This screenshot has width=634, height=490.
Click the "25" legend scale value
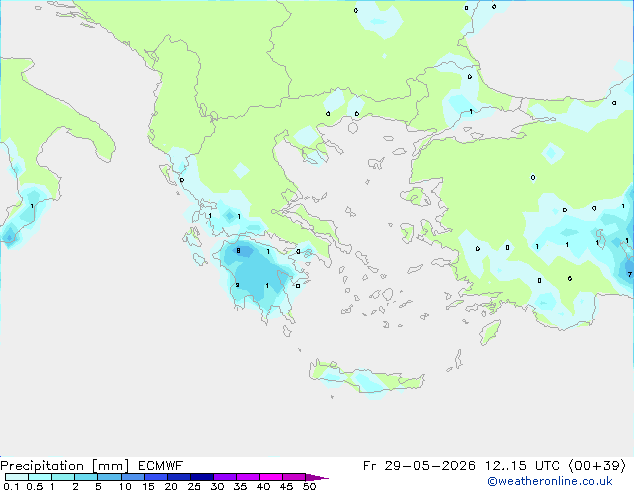click(x=194, y=486)
